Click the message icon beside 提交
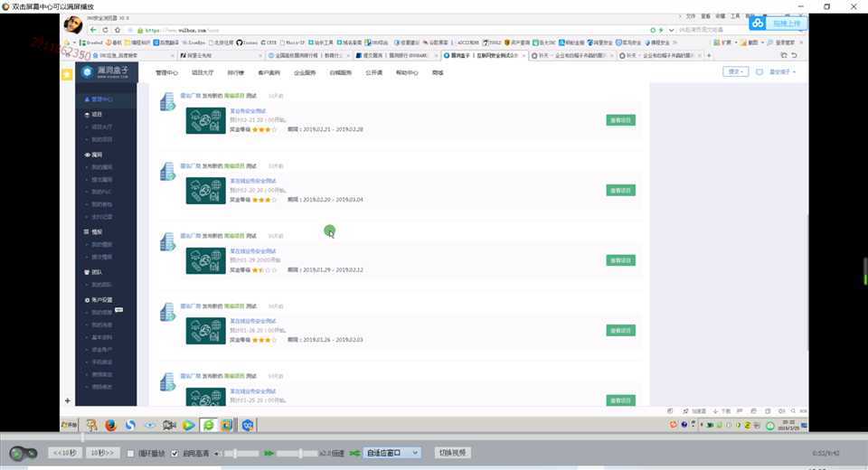The image size is (868, 470). click(759, 72)
